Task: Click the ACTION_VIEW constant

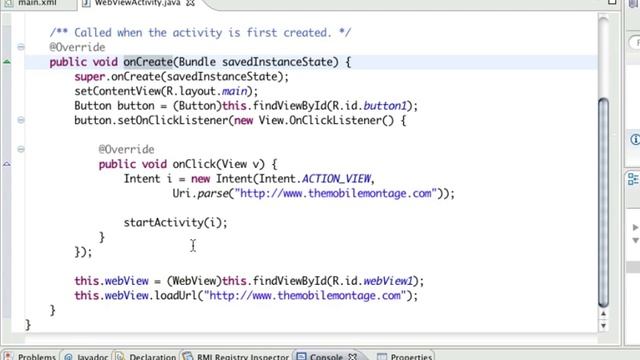Action: coord(336,179)
